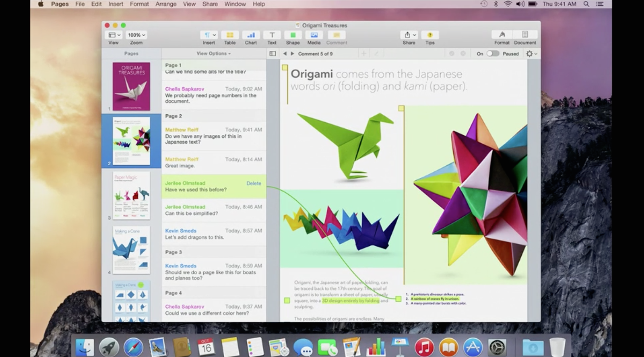Open the Share menu in the menu bar

pyautogui.click(x=210, y=4)
